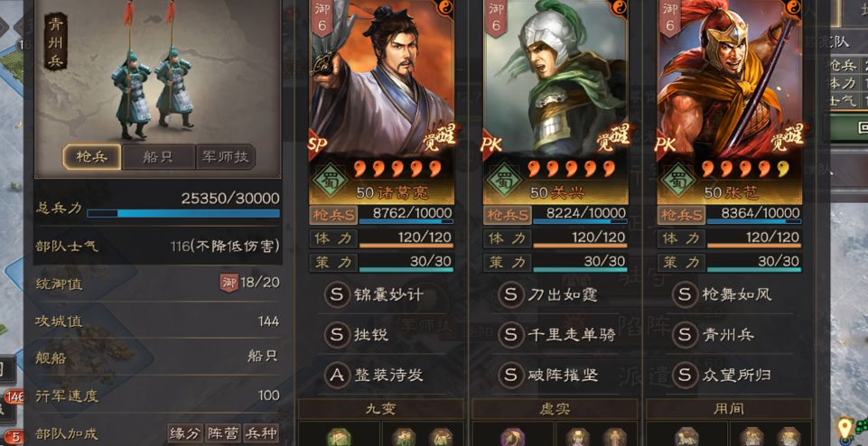The width and height of the screenshot is (868, 446).
Task: Click the 阵营 bonus button
Action: pos(223,433)
